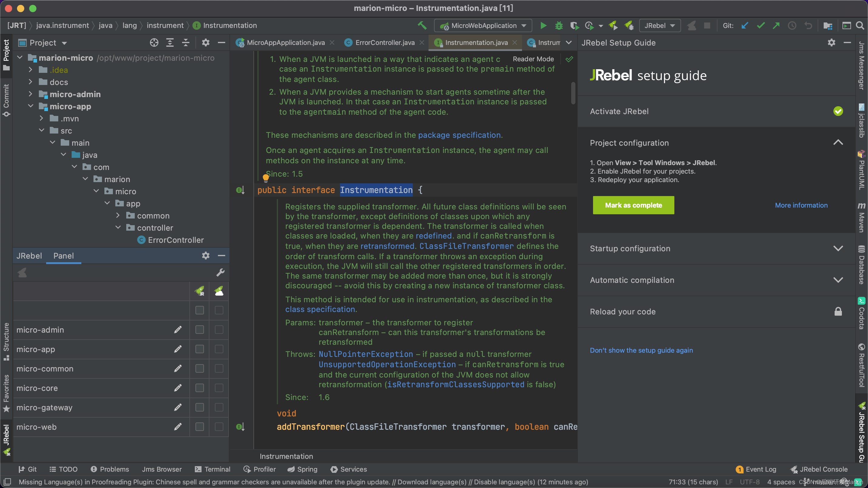Click the Build project hammer icon

tap(422, 25)
